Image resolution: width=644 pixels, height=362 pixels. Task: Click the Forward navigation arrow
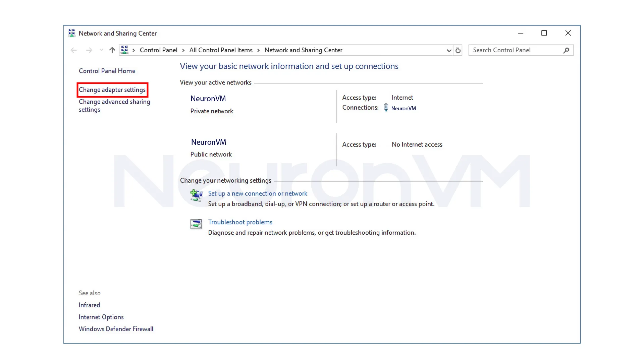click(89, 50)
